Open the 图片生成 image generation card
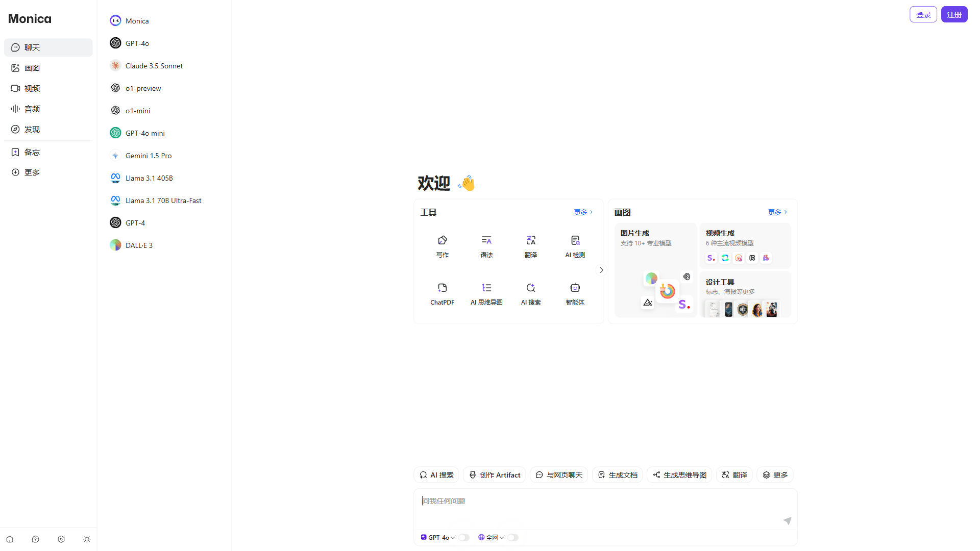 [656, 270]
